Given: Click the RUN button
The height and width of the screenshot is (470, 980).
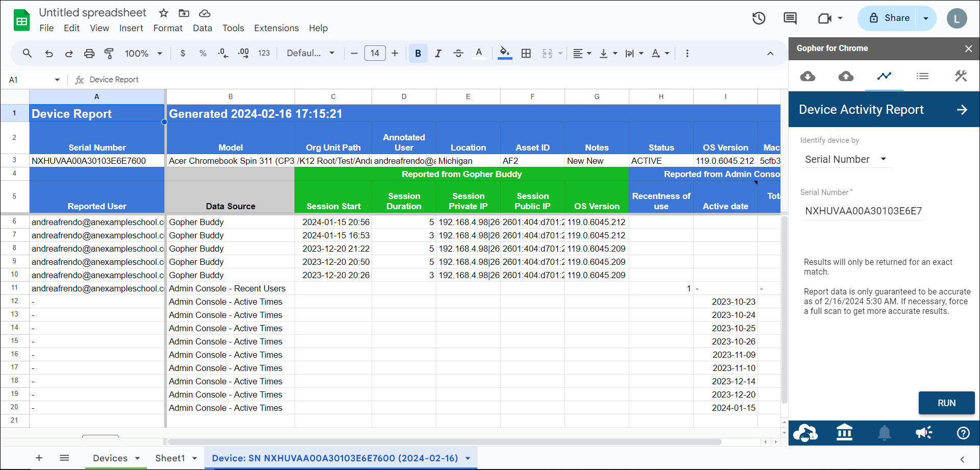Looking at the screenshot, I should [x=946, y=403].
